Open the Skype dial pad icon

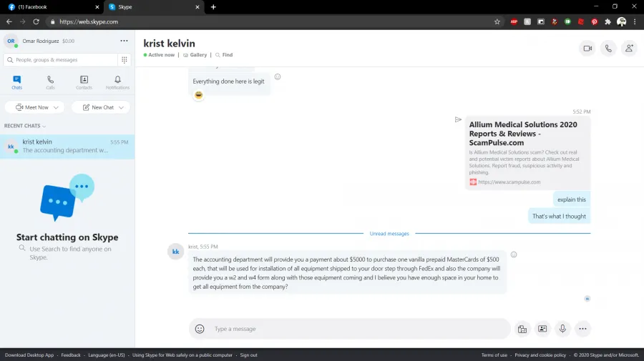coord(124,60)
